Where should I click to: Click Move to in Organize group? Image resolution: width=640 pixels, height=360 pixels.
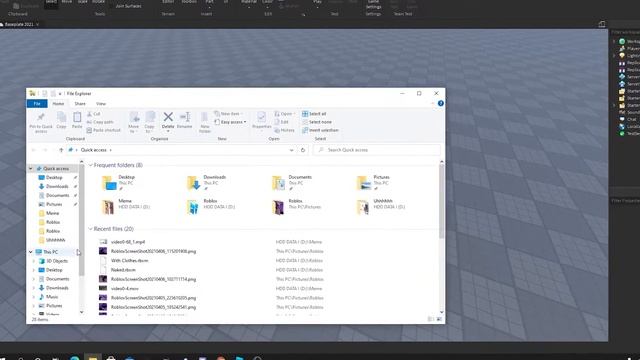point(134,122)
